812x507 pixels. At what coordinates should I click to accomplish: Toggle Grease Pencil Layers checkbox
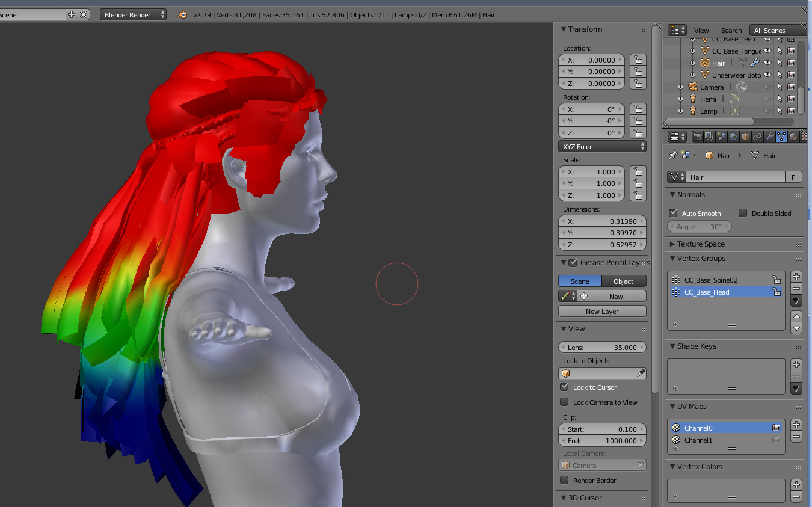(573, 262)
